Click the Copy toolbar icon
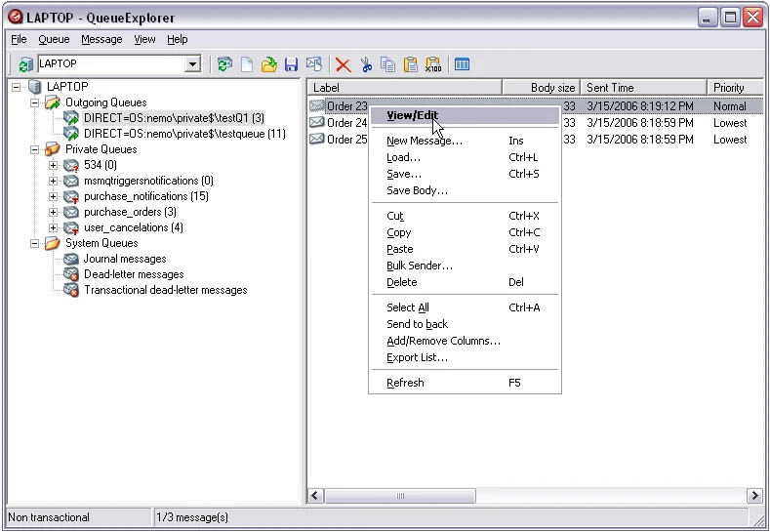The image size is (770, 532). pos(388,64)
